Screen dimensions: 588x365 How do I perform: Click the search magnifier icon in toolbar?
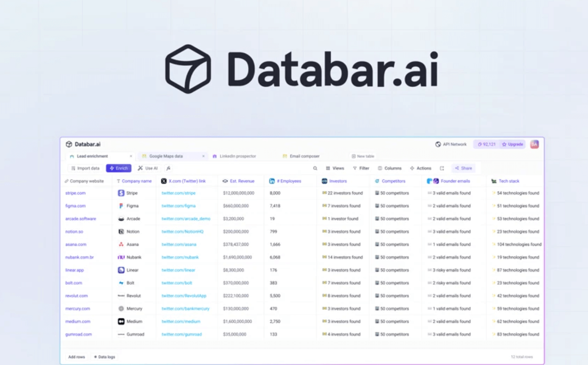tap(315, 168)
